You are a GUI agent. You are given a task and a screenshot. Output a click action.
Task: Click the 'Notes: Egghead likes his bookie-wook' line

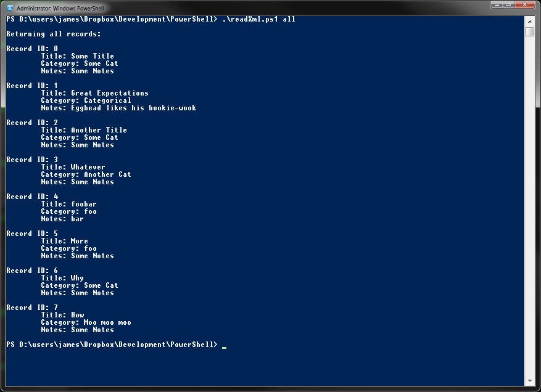[118, 108]
